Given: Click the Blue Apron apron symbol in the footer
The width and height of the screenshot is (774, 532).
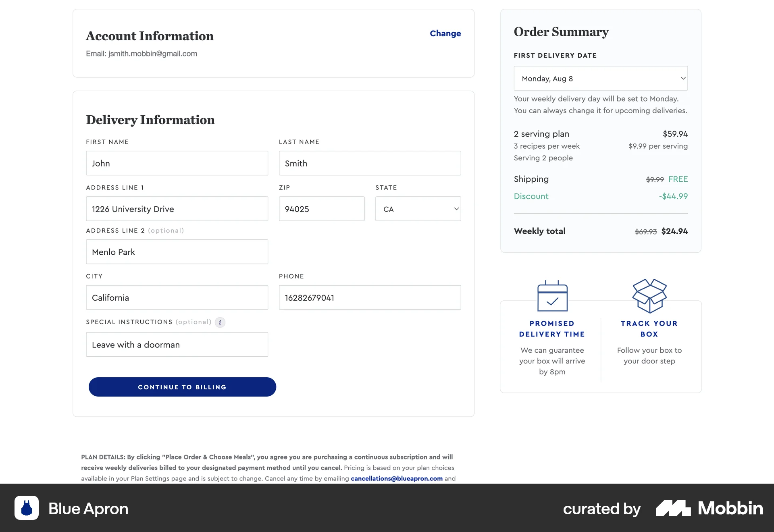Looking at the screenshot, I should 27,508.
